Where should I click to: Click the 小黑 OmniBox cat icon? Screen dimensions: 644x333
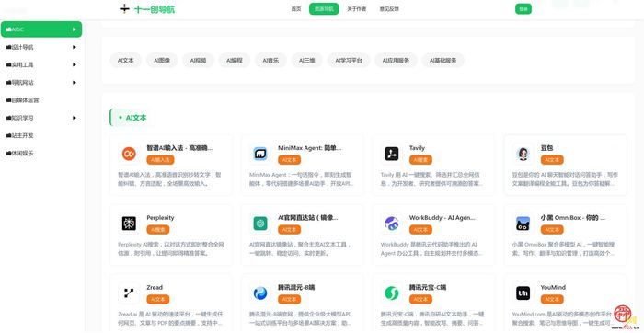pyautogui.click(x=523, y=224)
